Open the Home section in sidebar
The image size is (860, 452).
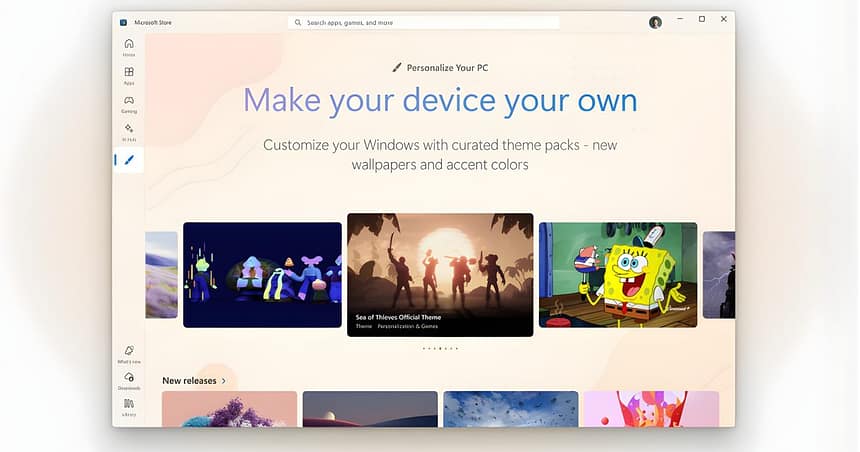(129, 47)
